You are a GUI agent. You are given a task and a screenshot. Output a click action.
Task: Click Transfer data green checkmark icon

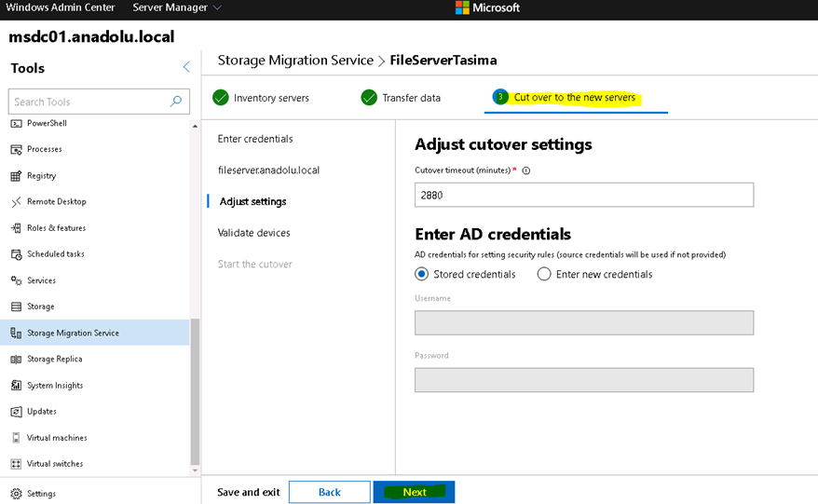[x=369, y=98]
